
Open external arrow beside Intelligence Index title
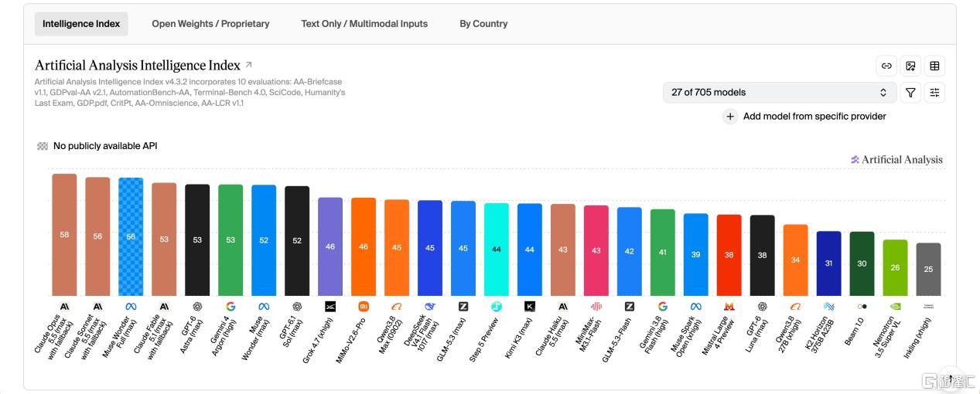pos(248,65)
